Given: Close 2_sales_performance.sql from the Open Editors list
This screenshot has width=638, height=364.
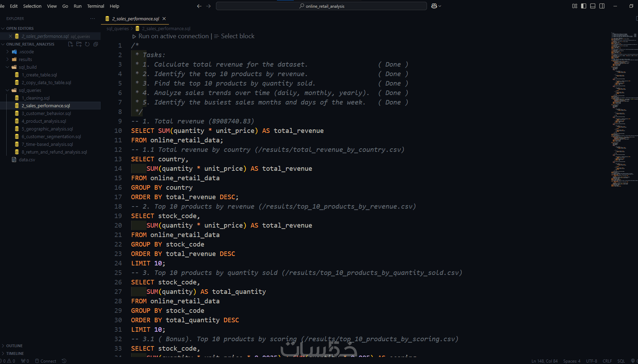Looking at the screenshot, I should pos(11,36).
